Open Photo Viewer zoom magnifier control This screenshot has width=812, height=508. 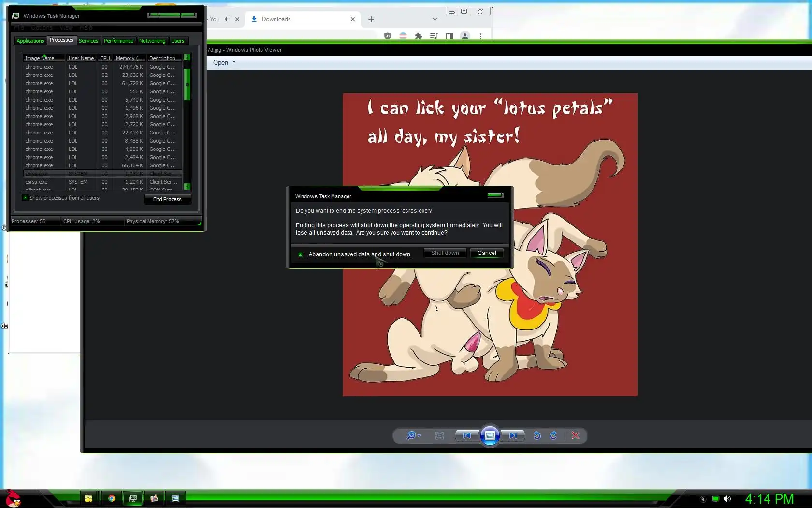pyautogui.click(x=414, y=435)
